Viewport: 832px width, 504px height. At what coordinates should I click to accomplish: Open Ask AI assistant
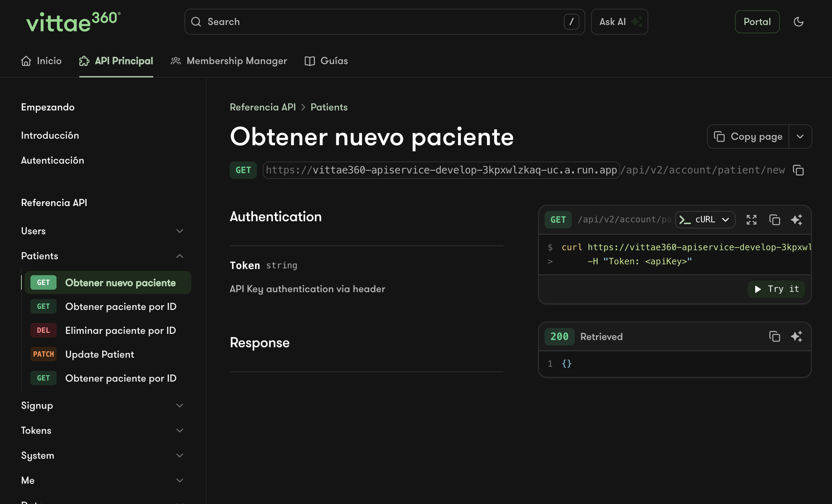619,22
